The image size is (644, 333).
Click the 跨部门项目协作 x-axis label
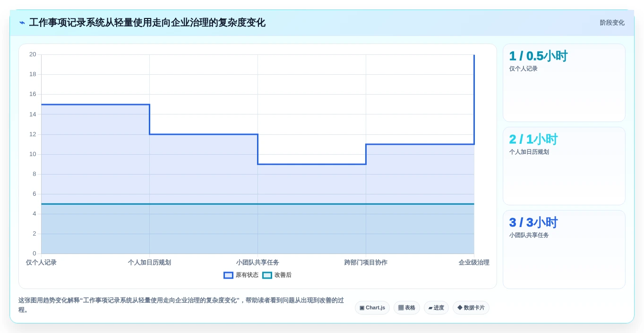366,263
